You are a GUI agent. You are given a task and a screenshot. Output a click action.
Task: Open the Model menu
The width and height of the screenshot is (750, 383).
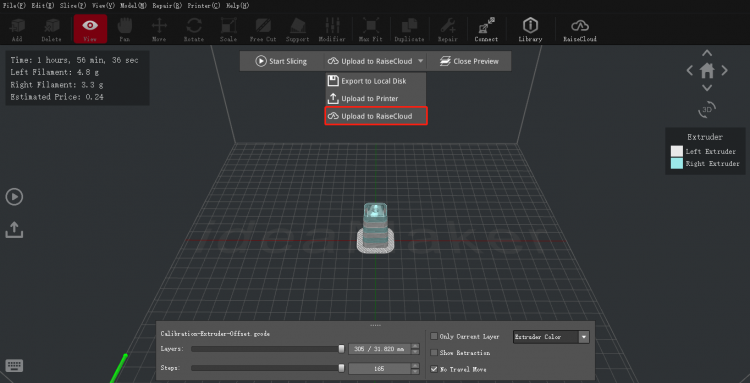coord(133,6)
